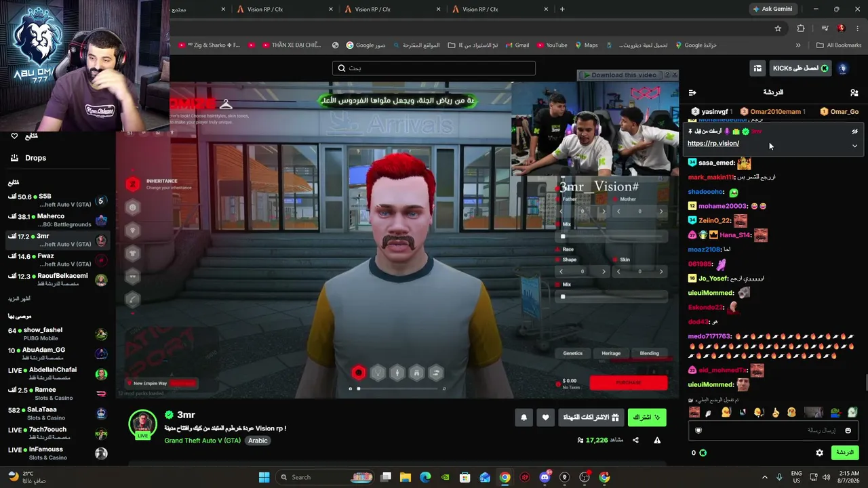Expand the pinned message chevron
The height and width of the screenshot is (488, 868).
(x=854, y=146)
